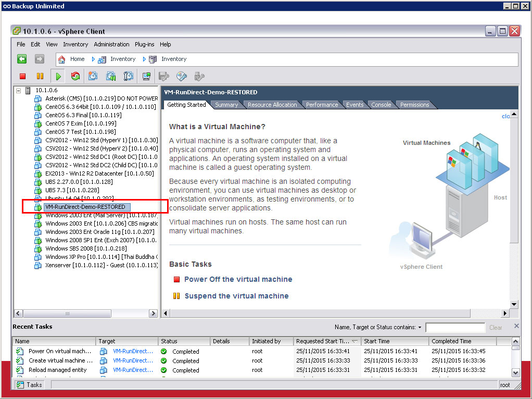Click the Recent Tasks filter text field
The height and width of the screenshot is (399, 532).
[x=455, y=328]
